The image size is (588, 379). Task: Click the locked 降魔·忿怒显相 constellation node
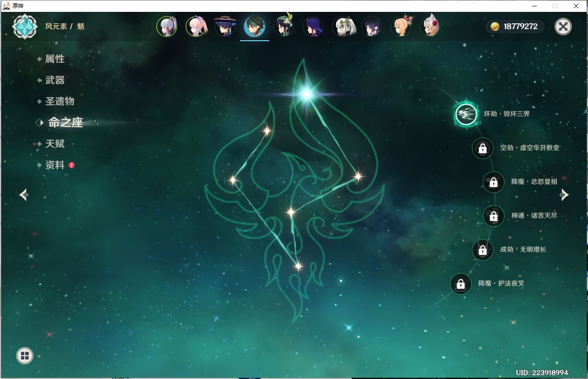(493, 182)
